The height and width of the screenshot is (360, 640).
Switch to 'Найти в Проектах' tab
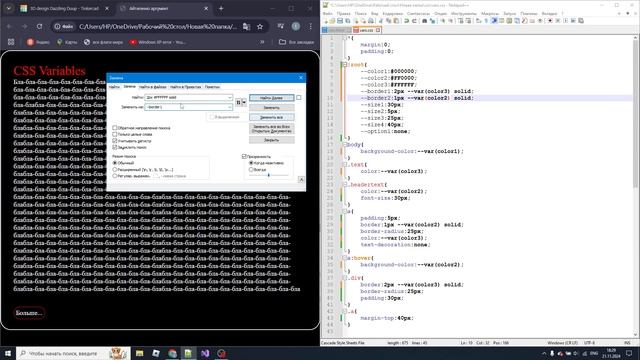point(186,87)
